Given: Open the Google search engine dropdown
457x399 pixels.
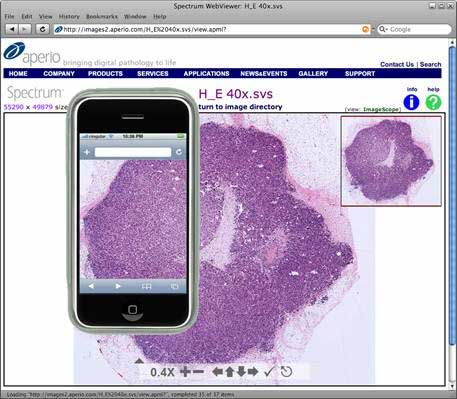Looking at the screenshot, I should tap(383, 29).
